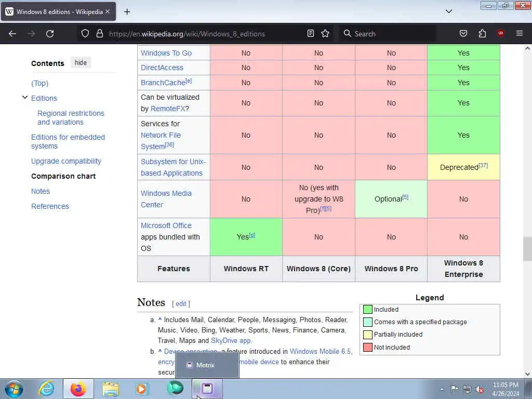Click the red Not included swatch

(x=367, y=347)
